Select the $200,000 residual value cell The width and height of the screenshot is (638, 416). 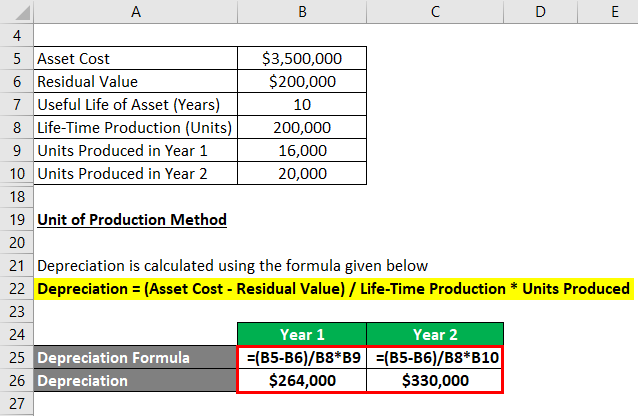pyautogui.click(x=302, y=81)
